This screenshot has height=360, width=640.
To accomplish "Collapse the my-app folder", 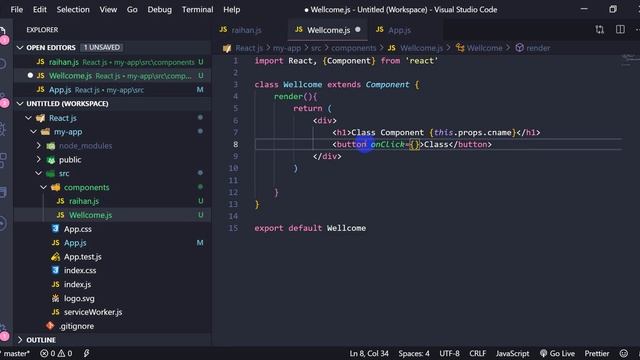I will pos(33,132).
